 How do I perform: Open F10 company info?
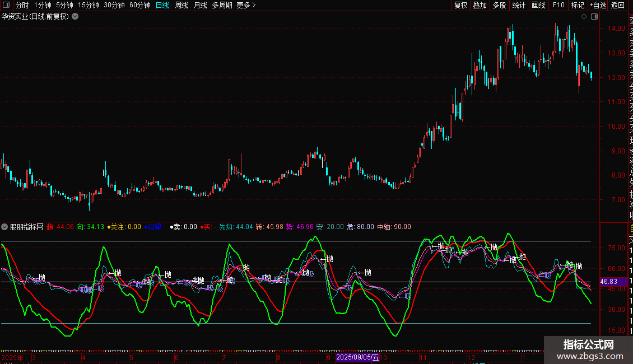tap(558, 5)
